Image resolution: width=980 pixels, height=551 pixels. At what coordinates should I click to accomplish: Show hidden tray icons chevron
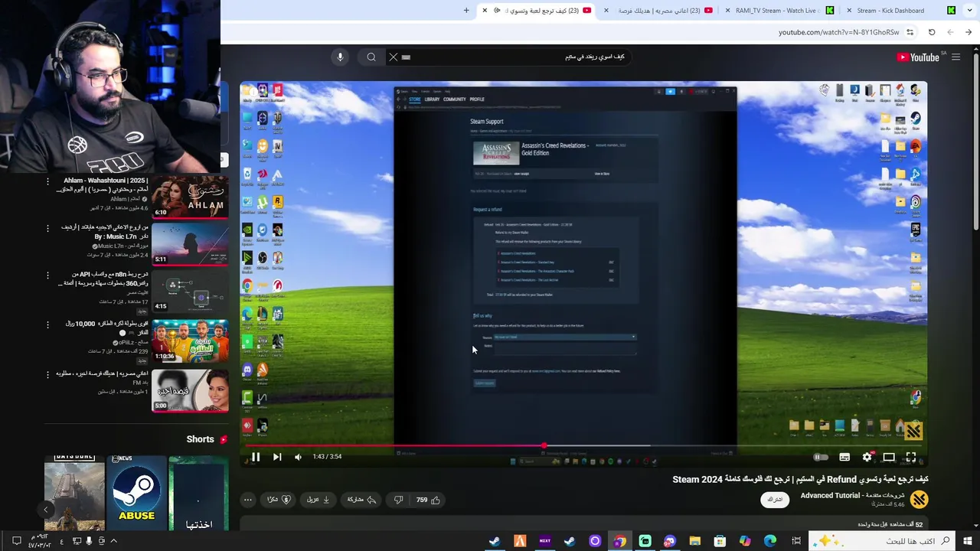pos(113,541)
